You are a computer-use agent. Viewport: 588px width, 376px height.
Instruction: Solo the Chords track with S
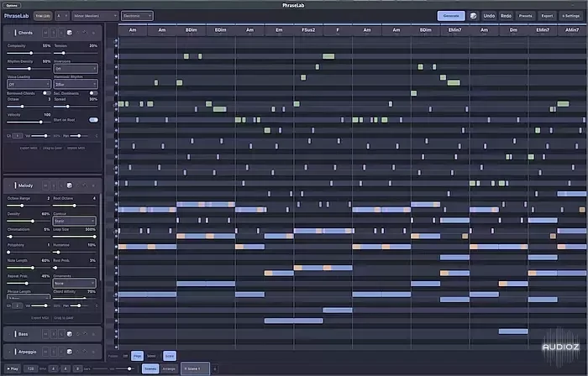(x=54, y=33)
